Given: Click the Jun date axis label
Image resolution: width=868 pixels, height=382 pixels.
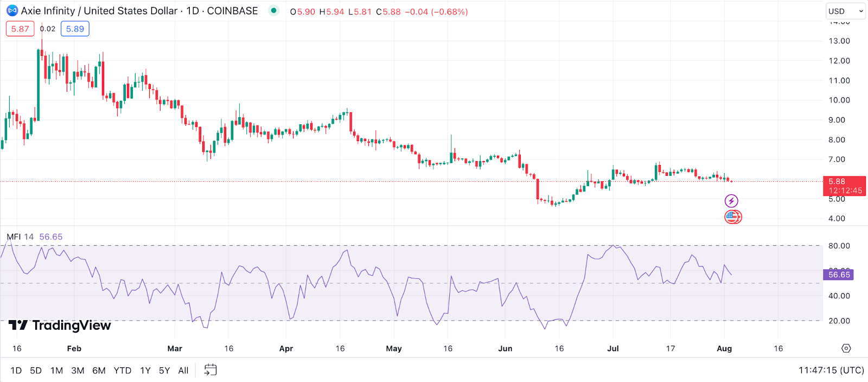Looking at the screenshot, I should click(505, 348).
